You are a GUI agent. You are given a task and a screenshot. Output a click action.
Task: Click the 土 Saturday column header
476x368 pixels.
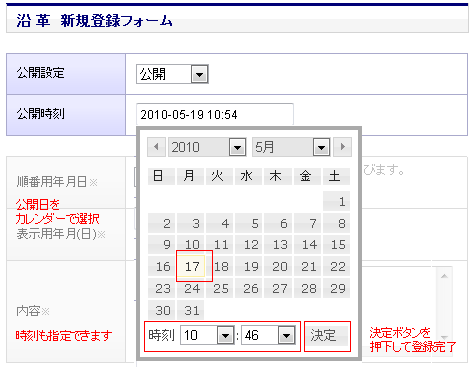point(336,176)
